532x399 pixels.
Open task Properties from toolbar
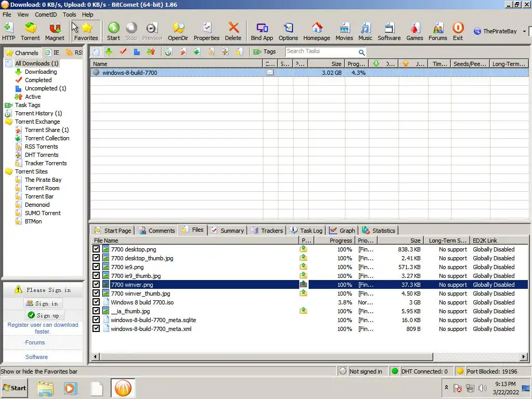pos(207,31)
